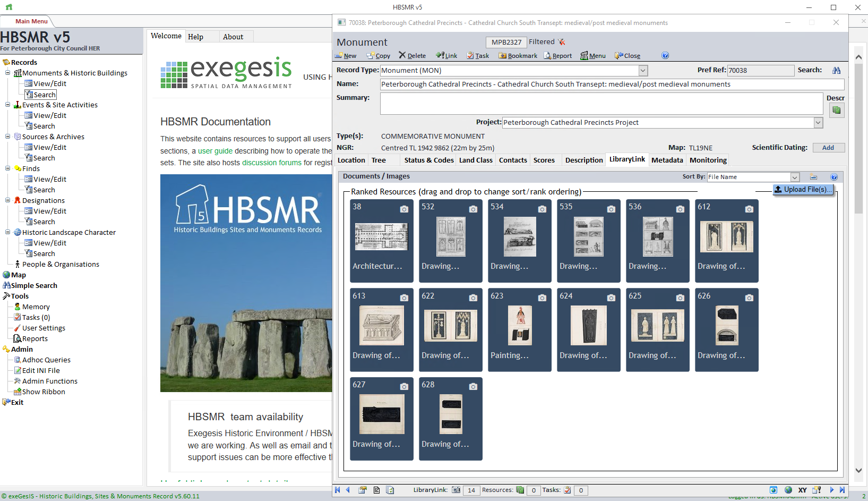The height and width of the screenshot is (501, 868).
Task: Click the Add scientific dating button
Action: coord(828,148)
